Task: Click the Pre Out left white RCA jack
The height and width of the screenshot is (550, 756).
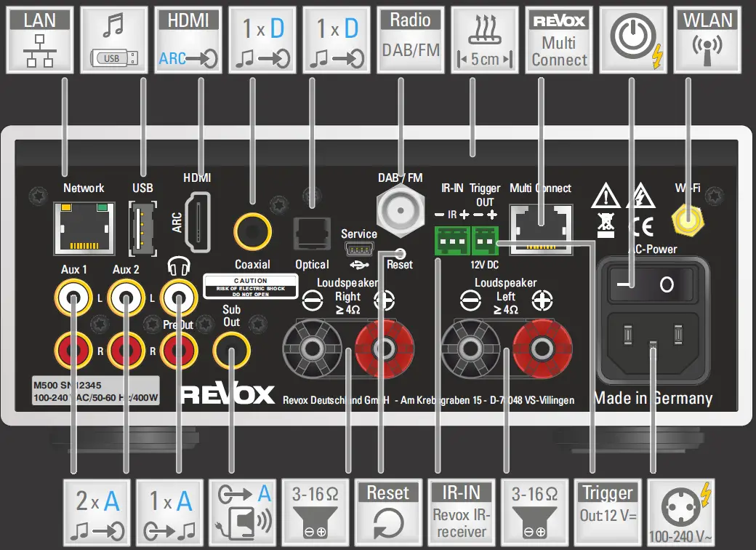Action: (179, 298)
